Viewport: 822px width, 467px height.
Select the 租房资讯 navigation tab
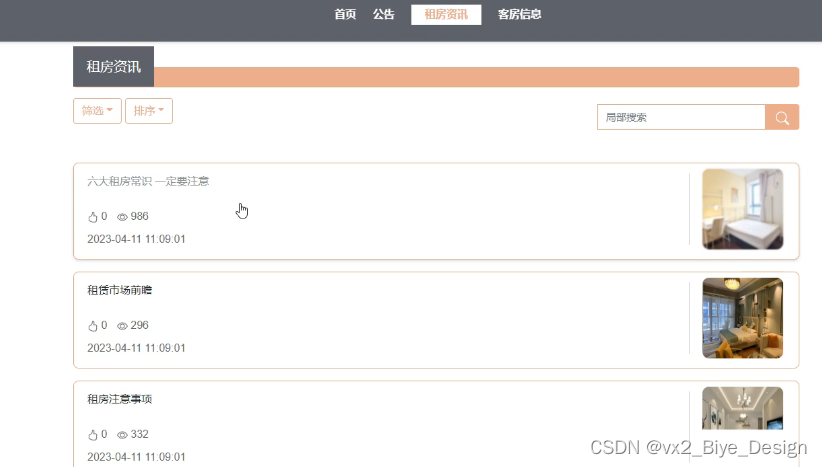pyautogui.click(x=446, y=15)
